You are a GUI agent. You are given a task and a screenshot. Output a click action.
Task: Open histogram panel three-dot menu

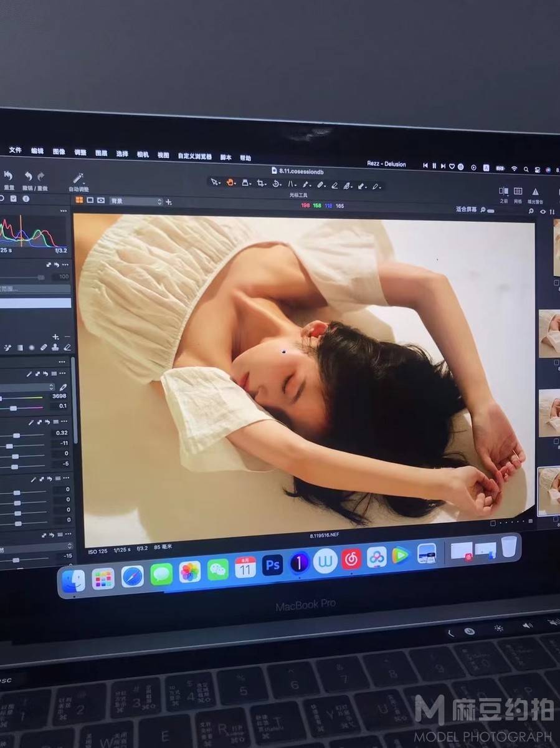tap(63, 211)
